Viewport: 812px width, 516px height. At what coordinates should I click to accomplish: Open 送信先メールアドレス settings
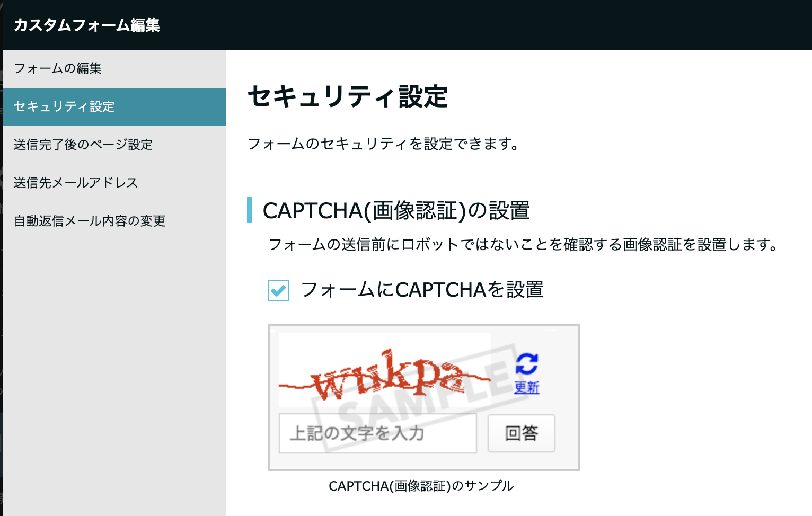click(76, 183)
